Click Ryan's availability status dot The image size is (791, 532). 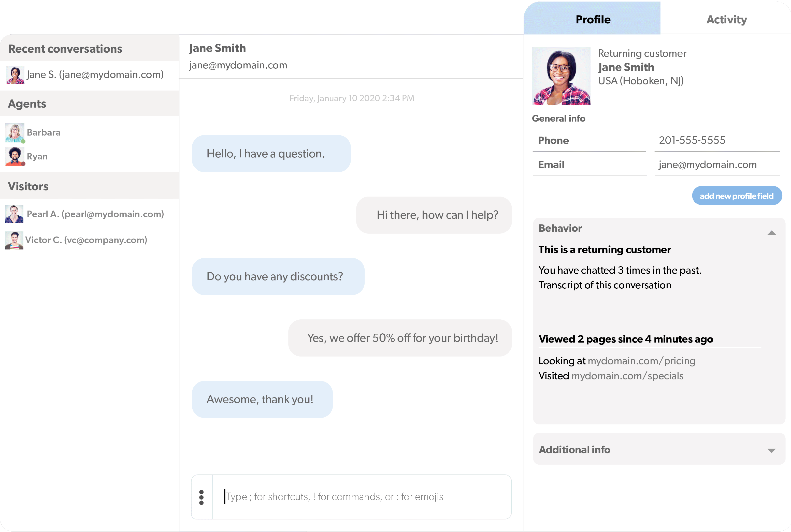tap(23, 164)
